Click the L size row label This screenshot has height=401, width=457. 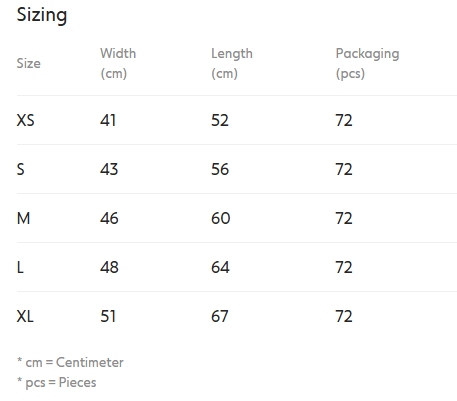coord(20,267)
